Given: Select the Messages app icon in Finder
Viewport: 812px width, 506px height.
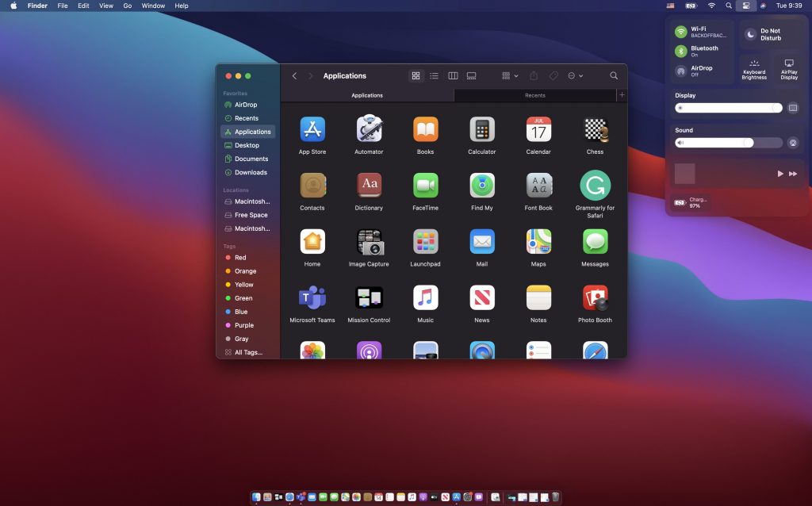Looking at the screenshot, I should pos(595,241).
